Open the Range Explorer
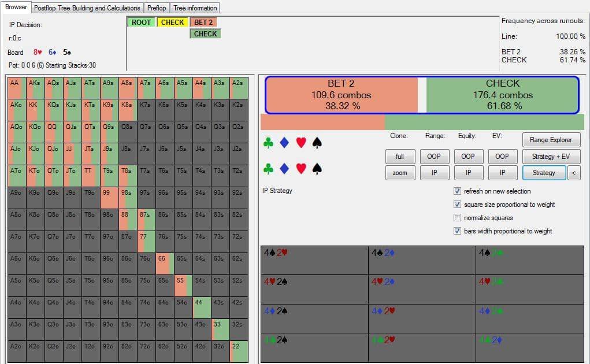 [551, 140]
